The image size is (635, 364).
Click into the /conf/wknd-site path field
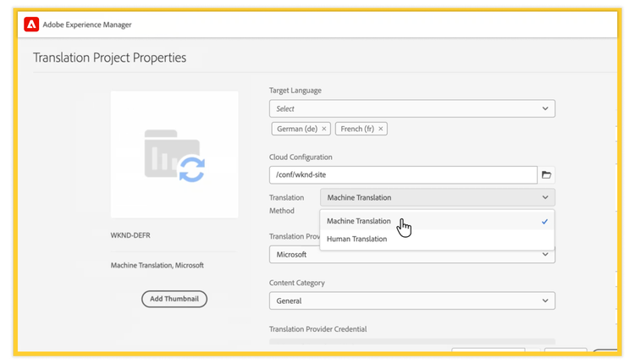[402, 174]
